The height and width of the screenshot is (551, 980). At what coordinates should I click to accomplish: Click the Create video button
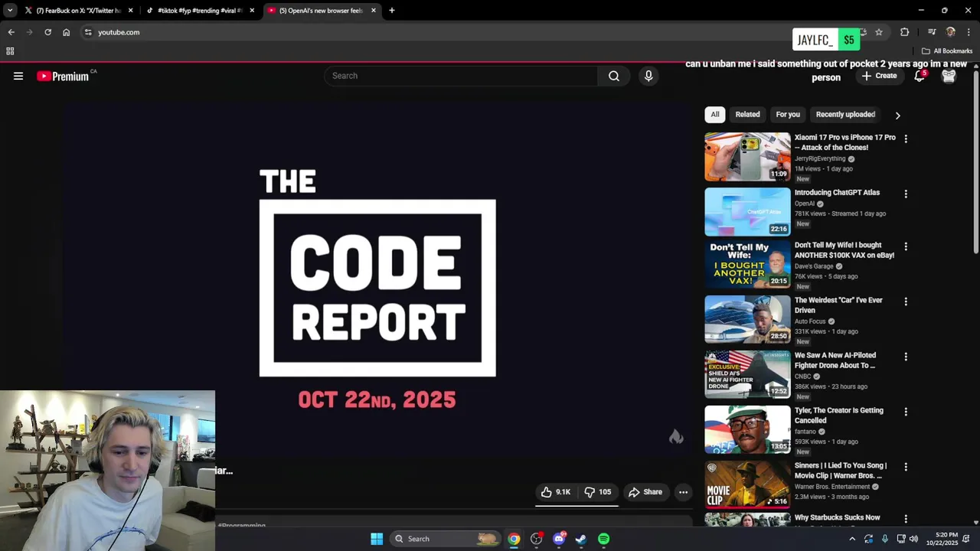click(879, 76)
